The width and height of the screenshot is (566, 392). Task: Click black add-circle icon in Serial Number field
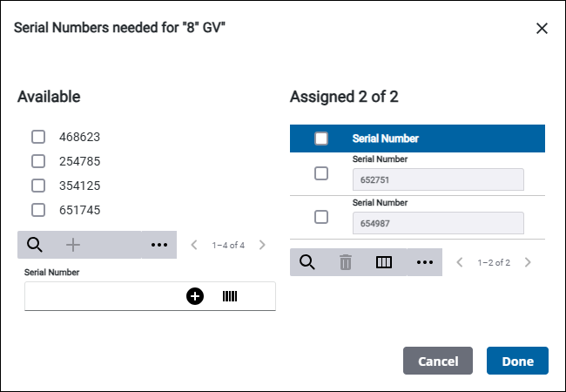click(195, 296)
